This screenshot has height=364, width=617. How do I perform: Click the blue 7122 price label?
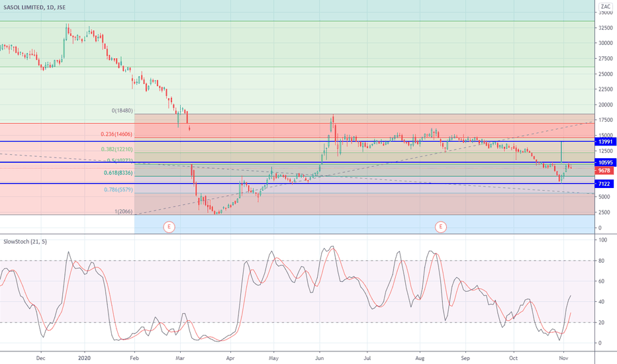605,184
